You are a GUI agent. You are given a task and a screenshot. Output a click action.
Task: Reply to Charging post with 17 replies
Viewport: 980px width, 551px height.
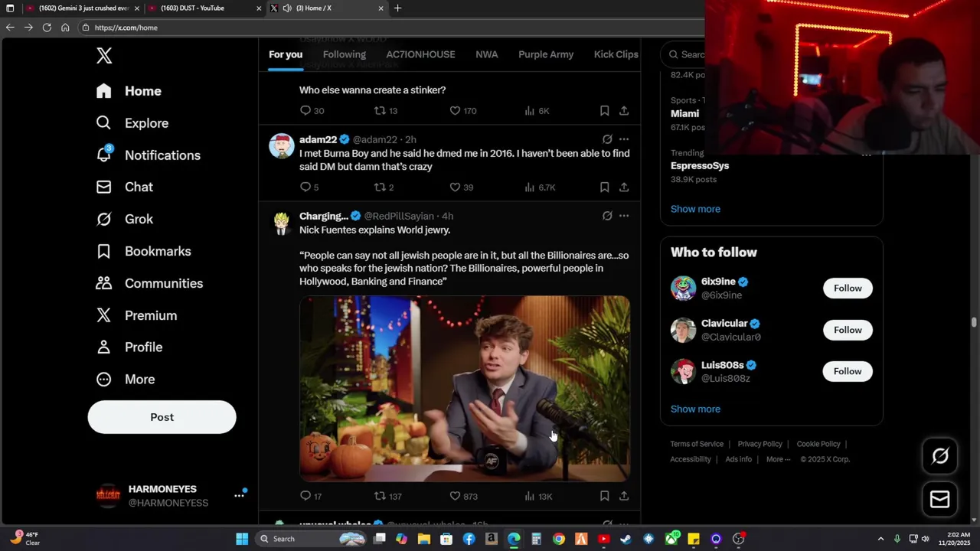coord(311,497)
